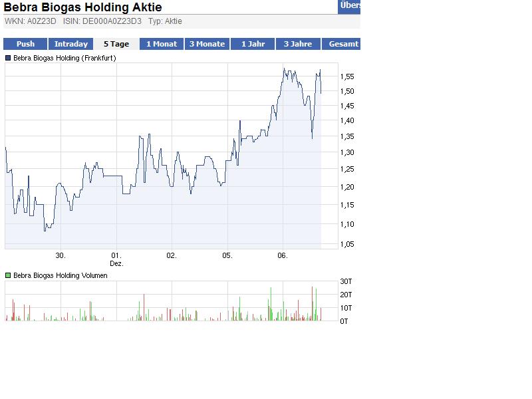Show the 1 Monat chart
The height and width of the screenshot is (399, 532).
tap(162, 44)
